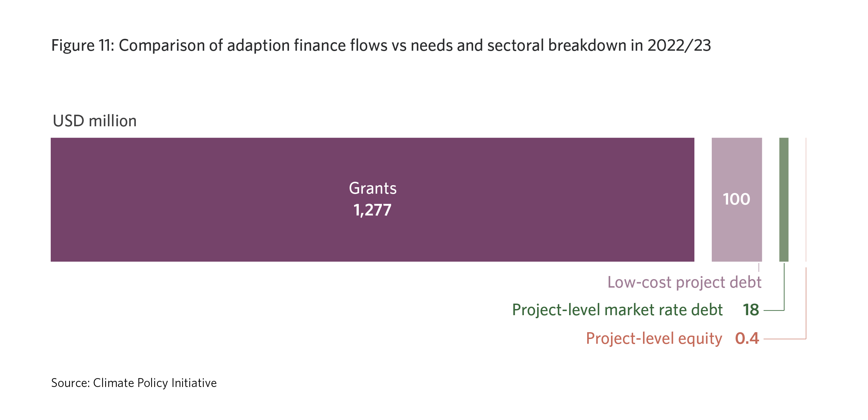Click the dark purple Grants bar
Image resolution: width=868 pixels, height=420 pixels.
point(204,199)
